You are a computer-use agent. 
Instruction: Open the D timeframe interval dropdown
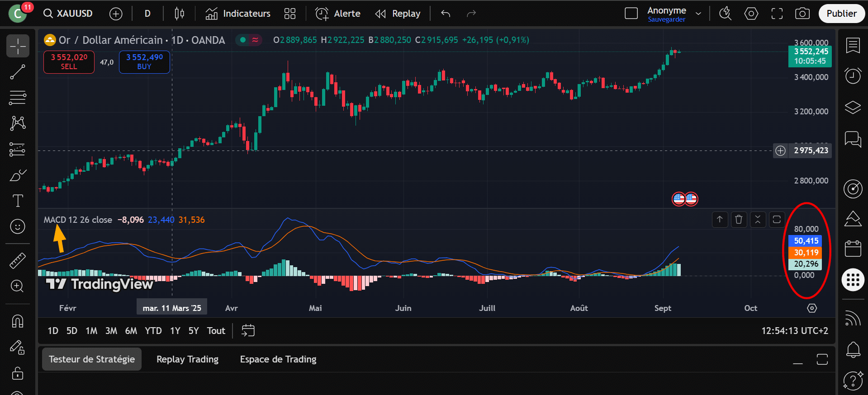[x=147, y=14]
